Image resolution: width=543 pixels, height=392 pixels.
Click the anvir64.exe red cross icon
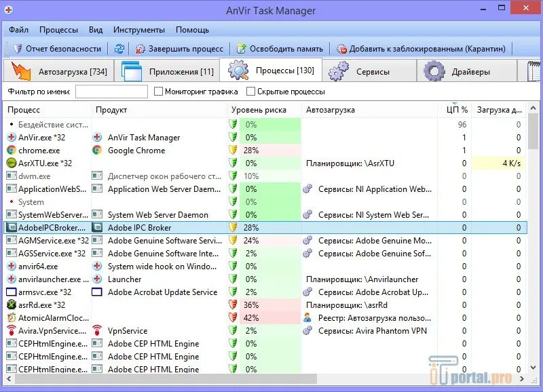(x=12, y=266)
